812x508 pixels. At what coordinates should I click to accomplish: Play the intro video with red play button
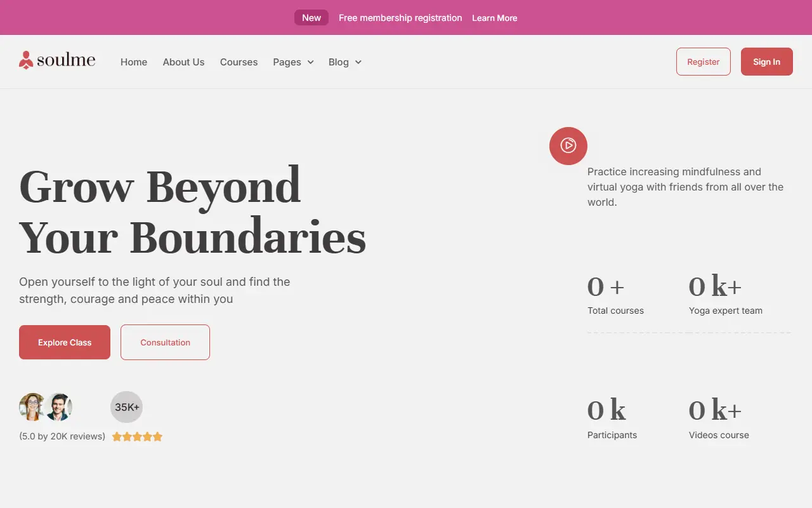point(568,146)
